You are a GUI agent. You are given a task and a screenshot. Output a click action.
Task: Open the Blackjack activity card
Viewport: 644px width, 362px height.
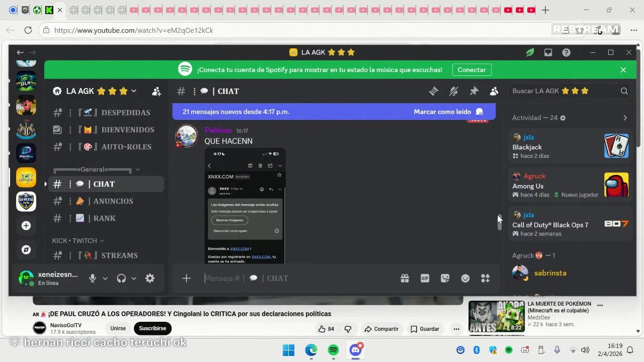570,146
